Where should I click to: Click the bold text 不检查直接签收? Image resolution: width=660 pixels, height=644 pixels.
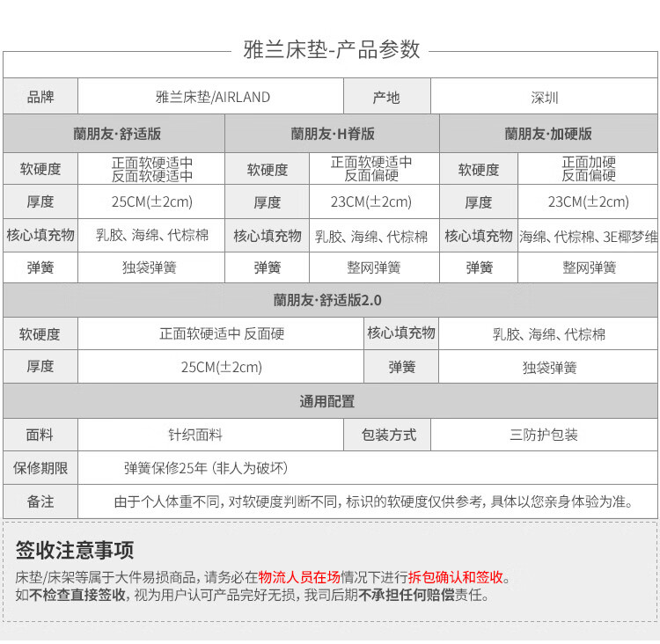pos(77,596)
